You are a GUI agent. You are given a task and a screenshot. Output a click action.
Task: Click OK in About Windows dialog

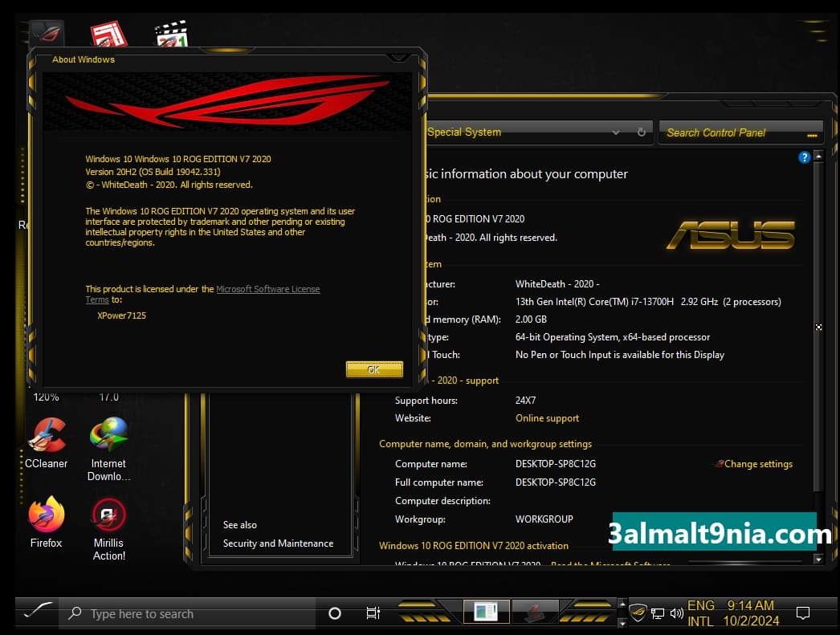pyautogui.click(x=374, y=369)
